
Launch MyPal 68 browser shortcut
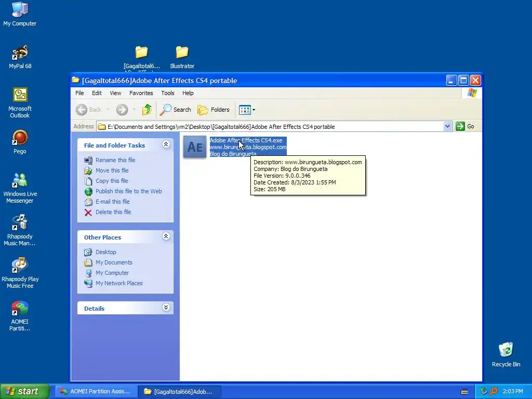[20, 56]
